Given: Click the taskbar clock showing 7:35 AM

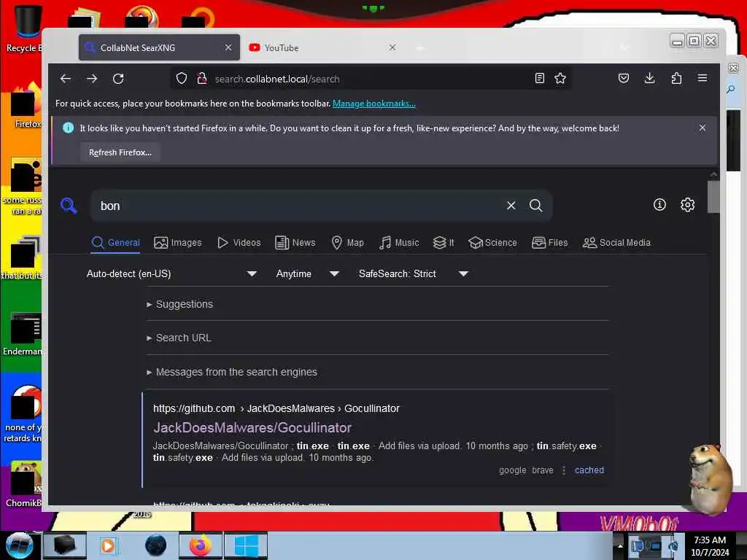Looking at the screenshot, I should point(710,546).
